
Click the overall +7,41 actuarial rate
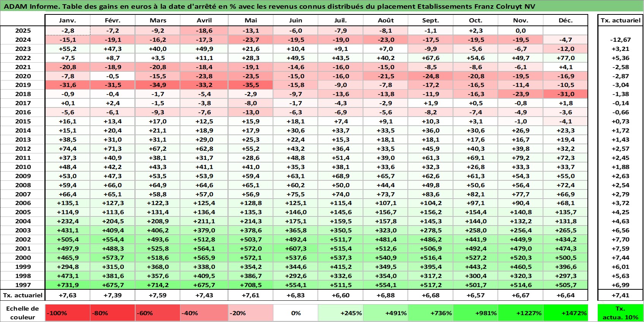(620, 295)
